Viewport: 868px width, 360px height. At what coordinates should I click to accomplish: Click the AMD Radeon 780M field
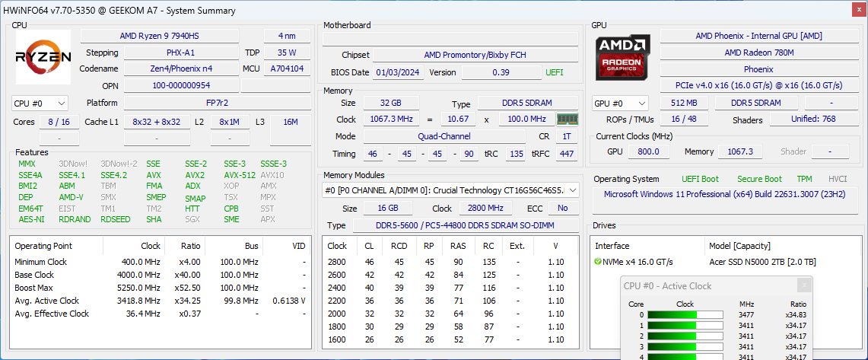pos(758,53)
